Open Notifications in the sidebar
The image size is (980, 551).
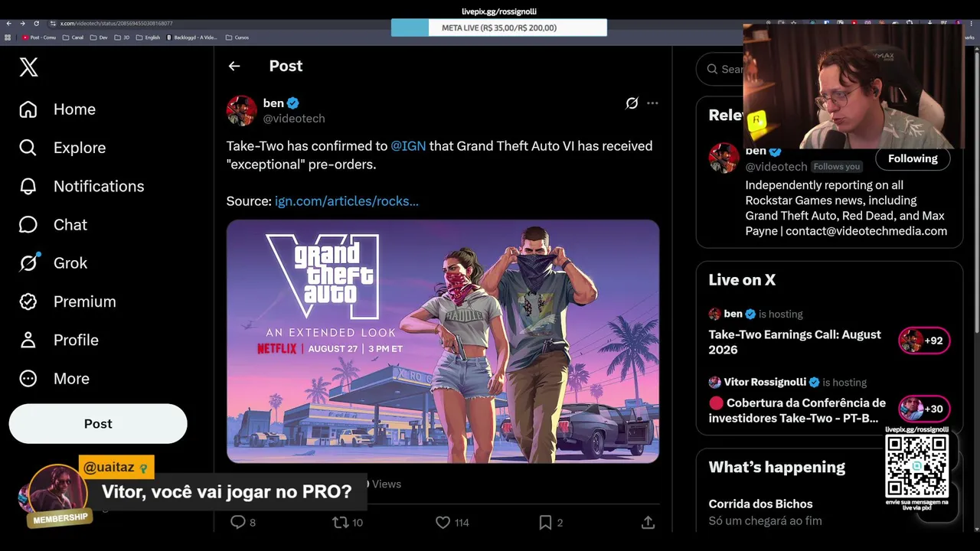(81, 186)
